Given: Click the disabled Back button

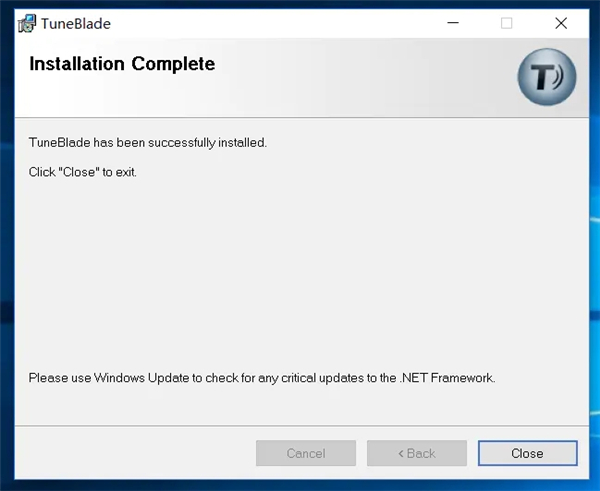Looking at the screenshot, I should 416,453.
